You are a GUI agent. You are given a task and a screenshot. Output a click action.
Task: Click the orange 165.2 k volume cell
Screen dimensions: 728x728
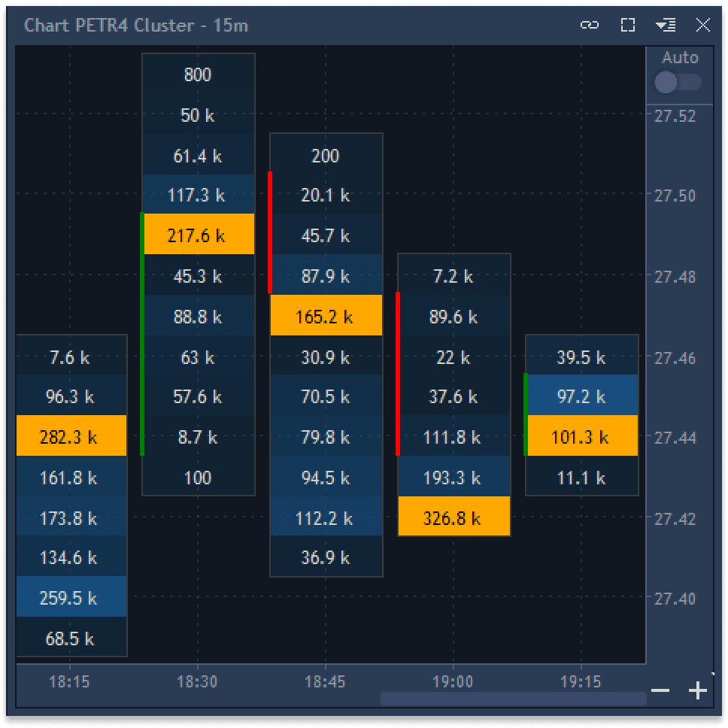point(326,315)
